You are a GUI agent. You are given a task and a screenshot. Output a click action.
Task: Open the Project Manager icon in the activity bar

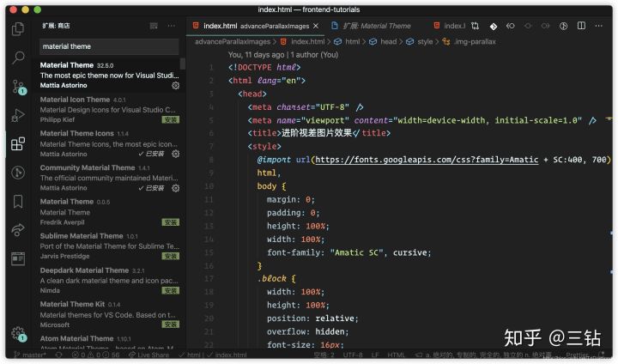tap(18, 258)
